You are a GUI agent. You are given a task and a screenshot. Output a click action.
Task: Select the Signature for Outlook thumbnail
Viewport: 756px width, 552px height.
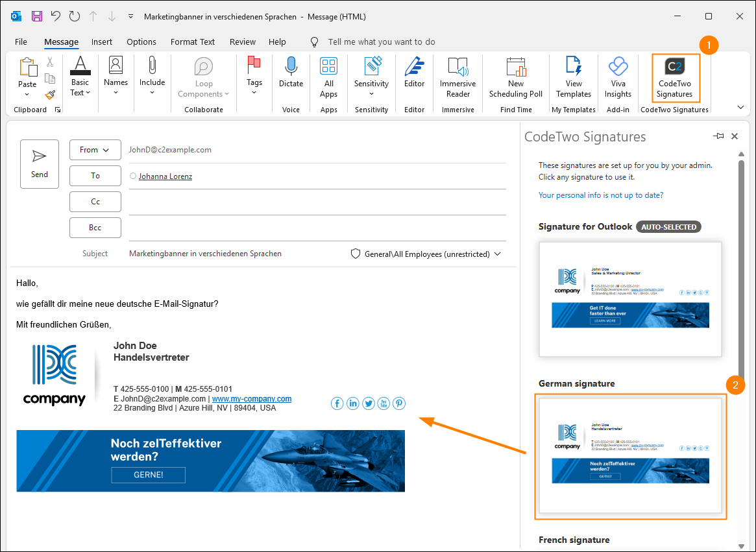coord(630,300)
